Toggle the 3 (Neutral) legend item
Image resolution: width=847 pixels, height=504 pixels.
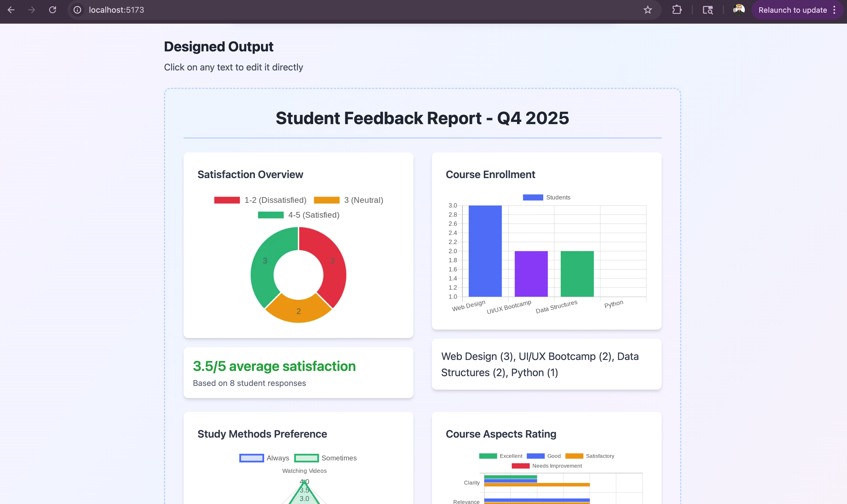pos(348,200)
